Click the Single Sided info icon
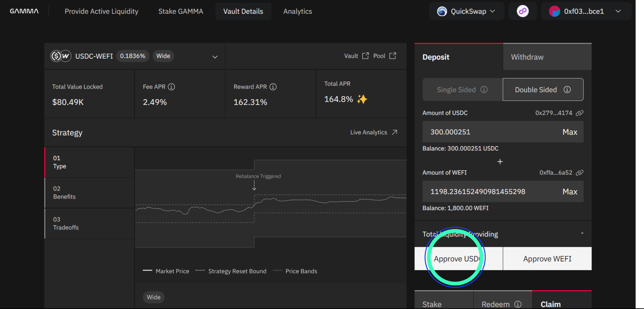This screenshot has height=309, width=644. (484, 89)
